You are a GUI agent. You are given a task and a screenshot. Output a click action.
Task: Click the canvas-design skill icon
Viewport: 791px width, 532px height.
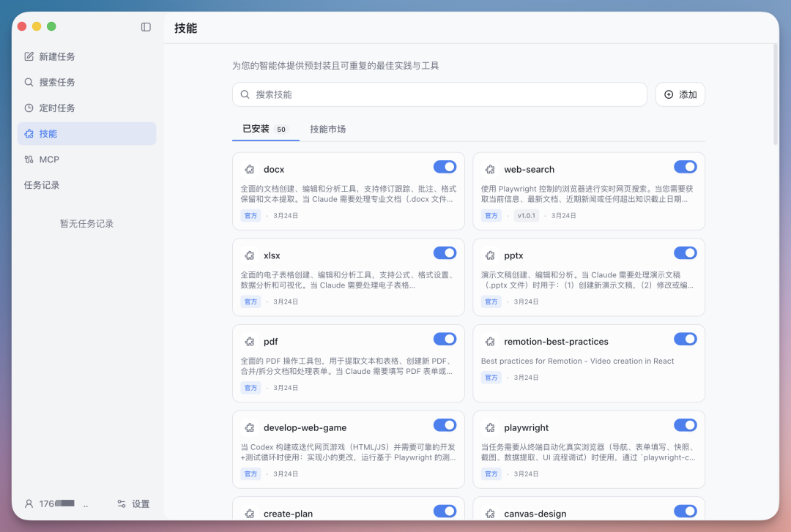click(x=490, y=513)
